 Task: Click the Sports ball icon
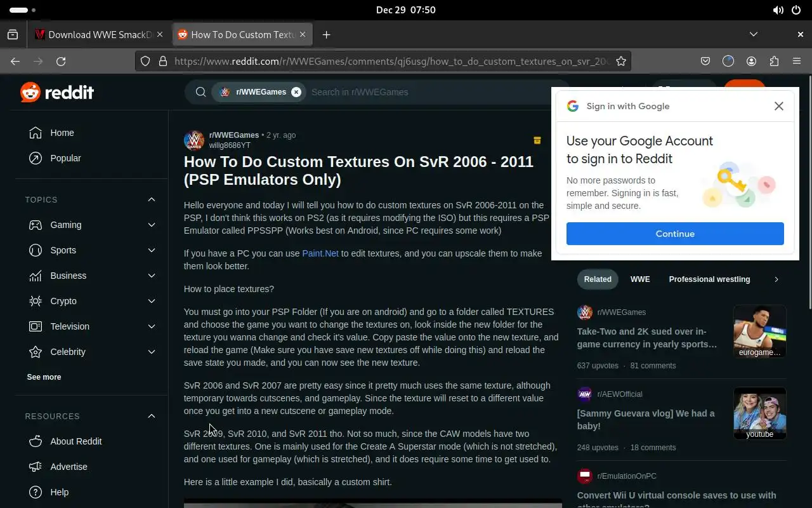coord(36,250)
